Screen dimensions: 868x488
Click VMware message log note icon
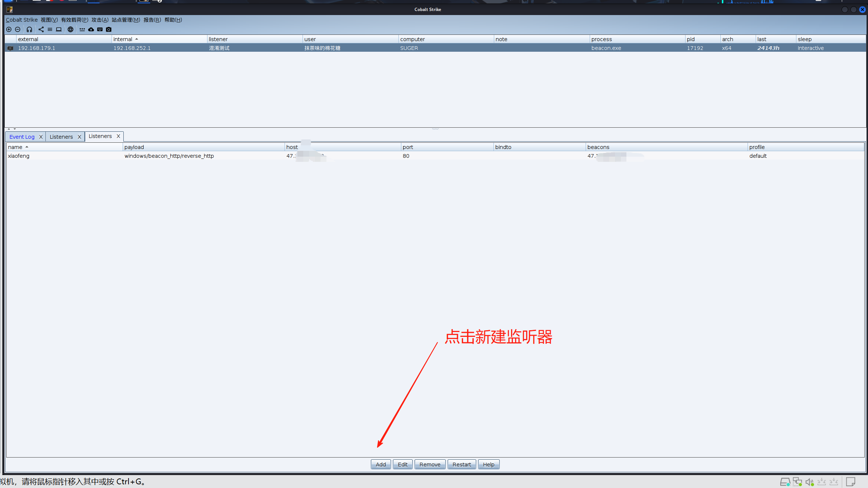[x=851, y=481]
